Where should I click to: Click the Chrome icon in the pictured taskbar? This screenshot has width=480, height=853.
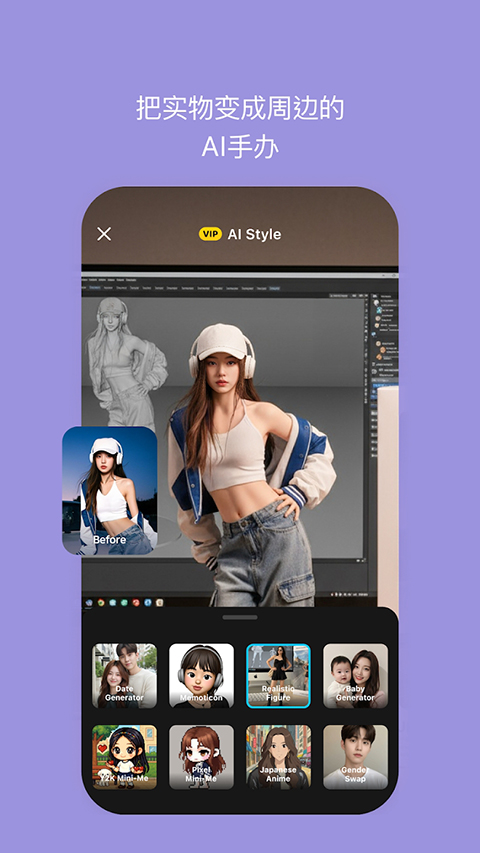(101, 602)
